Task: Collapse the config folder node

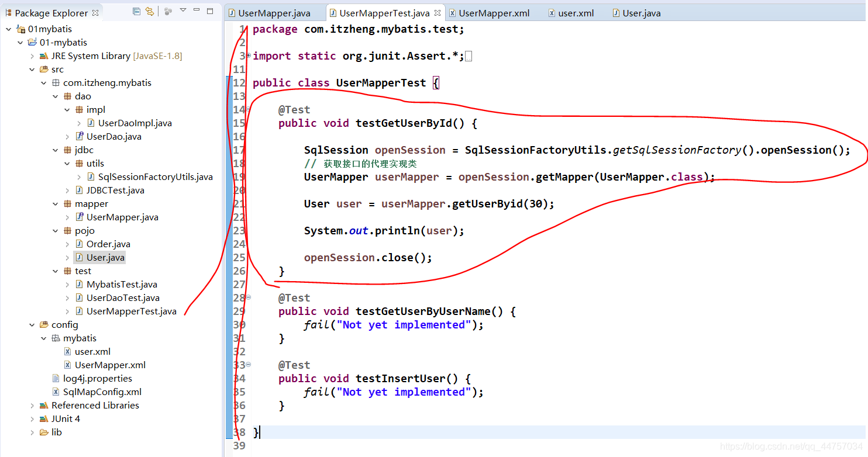Action: point(32,325)
